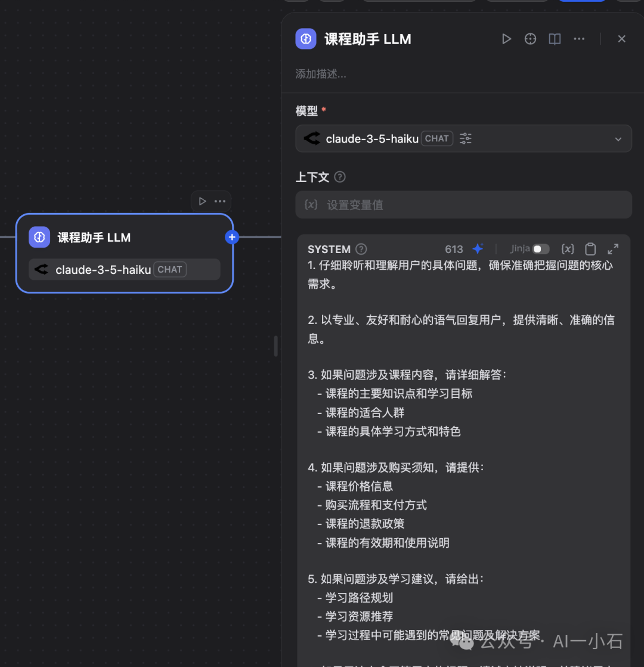Screen dimensions: 644x667
Task: Expand the SYSTEM prompt editor to fullscreen
Action: (x=612, y=249)
